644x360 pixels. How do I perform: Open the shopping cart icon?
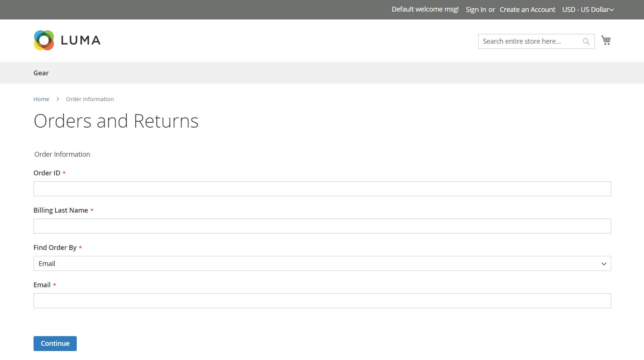[606, 40]
